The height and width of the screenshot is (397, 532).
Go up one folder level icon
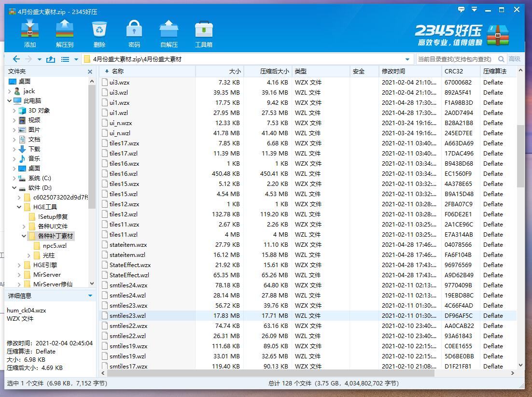[x=51, y=59]
